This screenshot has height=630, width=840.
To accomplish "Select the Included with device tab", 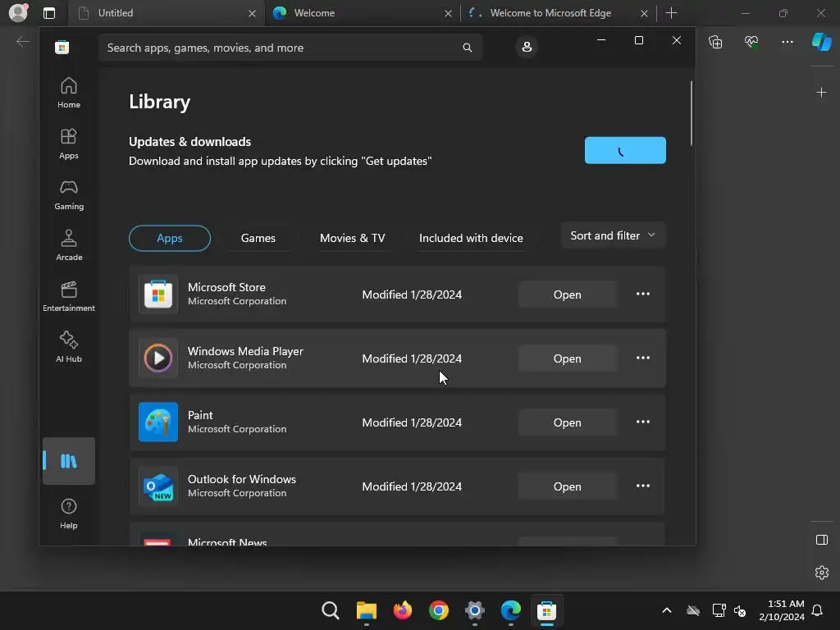I will 471,238.
